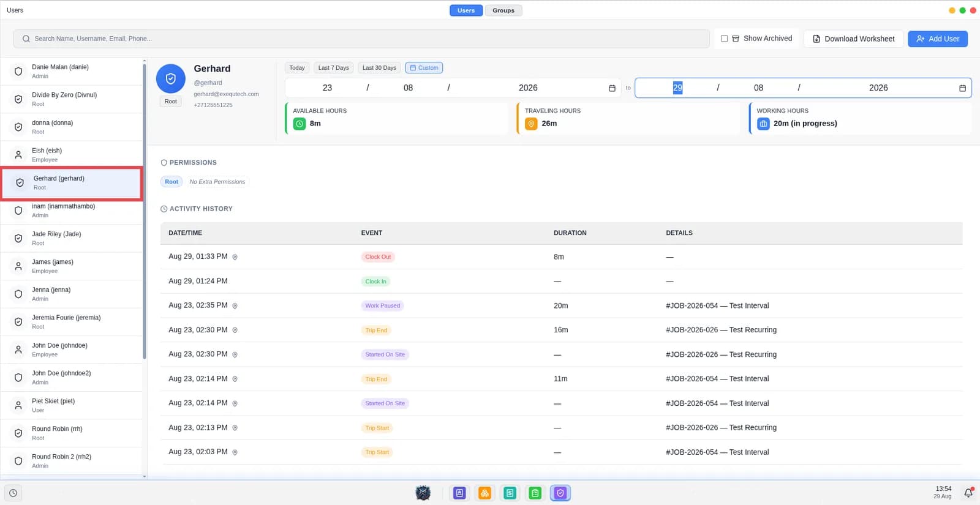Open the notifications bell icon
The image size is (980, 505).
(968, 493)
